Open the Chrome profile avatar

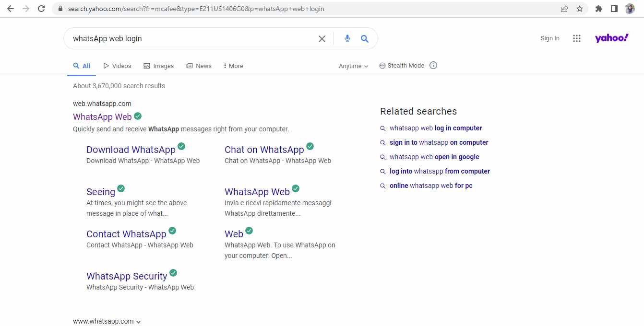coord(630,9)
